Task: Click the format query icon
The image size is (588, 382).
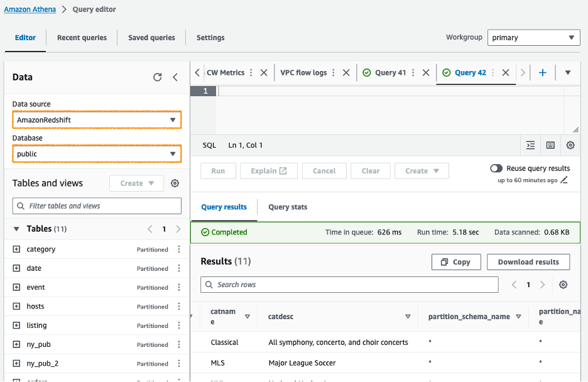Action: pos(530,146)
